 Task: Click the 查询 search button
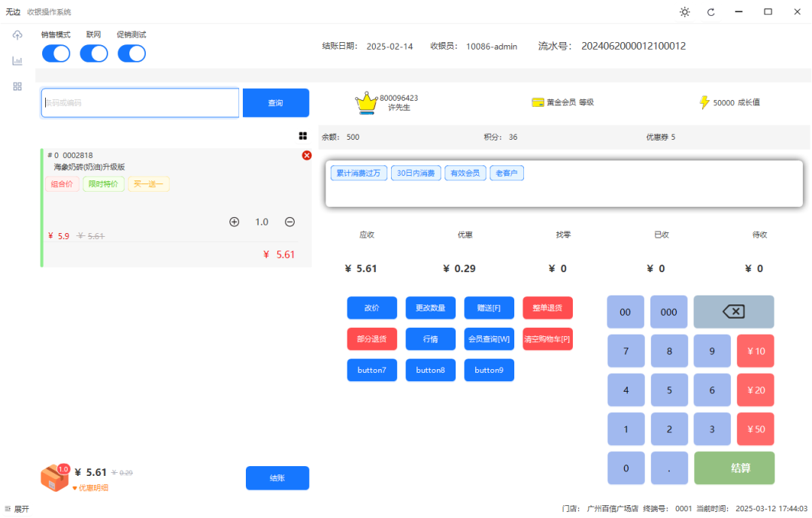click(x=276, y=102)
